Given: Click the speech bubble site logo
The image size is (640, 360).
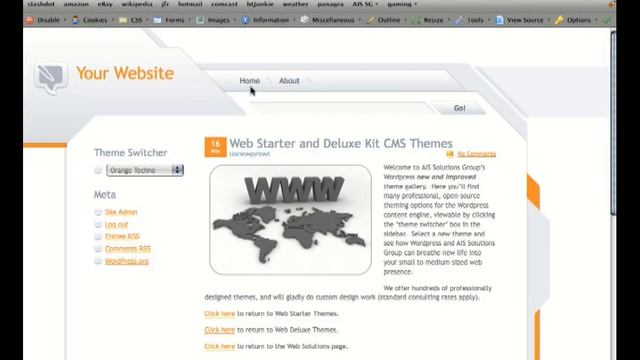Looking at the screenshot, I should 51,79.
